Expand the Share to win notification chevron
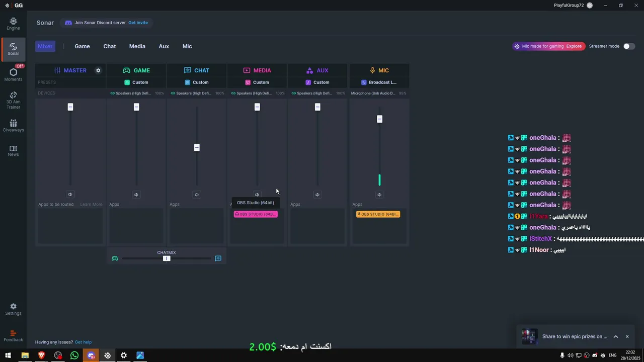 (x=615, y=337)
